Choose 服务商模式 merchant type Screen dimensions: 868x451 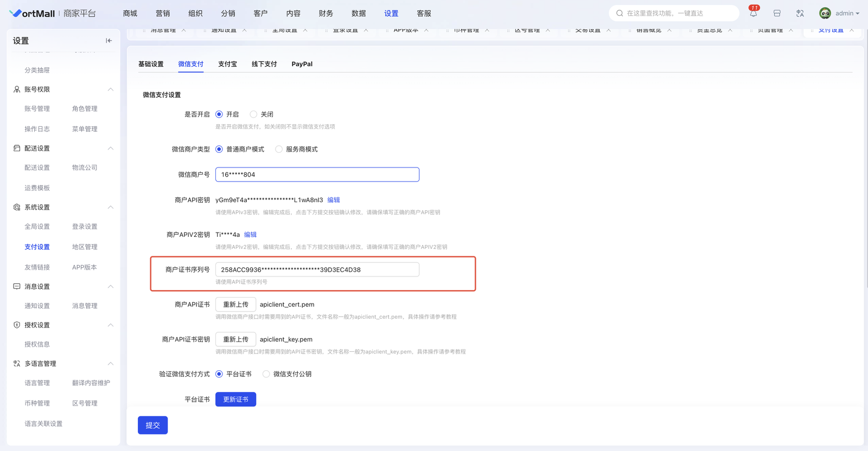(279, 150)
